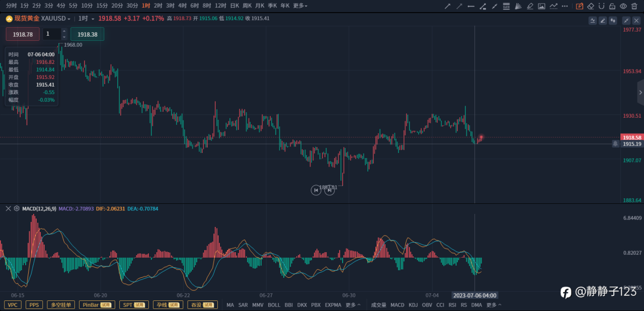Select the Fibonacci retracement 0.618 tool

[506, 6]
